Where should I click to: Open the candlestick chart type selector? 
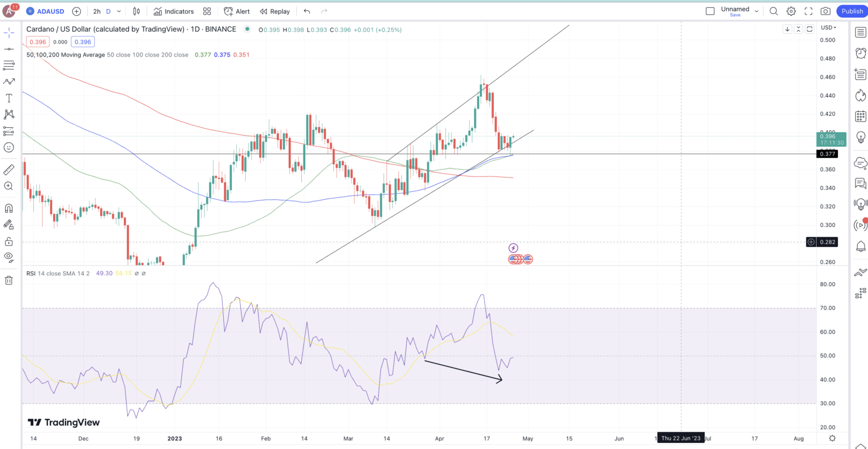coord(137,11)
